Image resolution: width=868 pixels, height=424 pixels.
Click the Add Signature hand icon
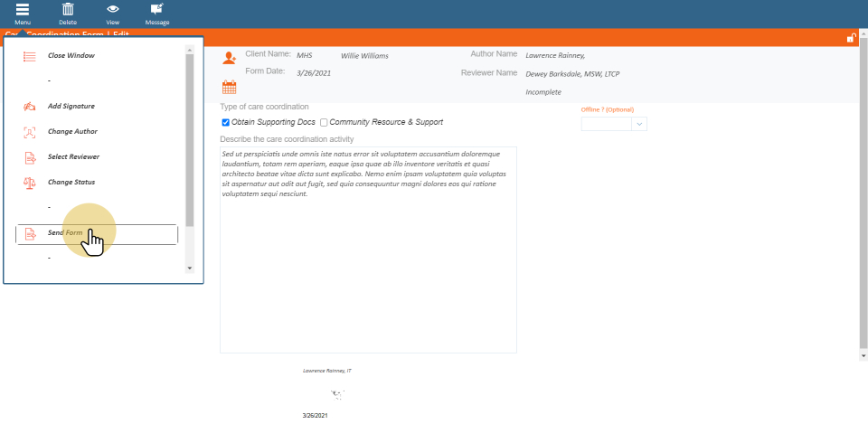pos(29,107)
